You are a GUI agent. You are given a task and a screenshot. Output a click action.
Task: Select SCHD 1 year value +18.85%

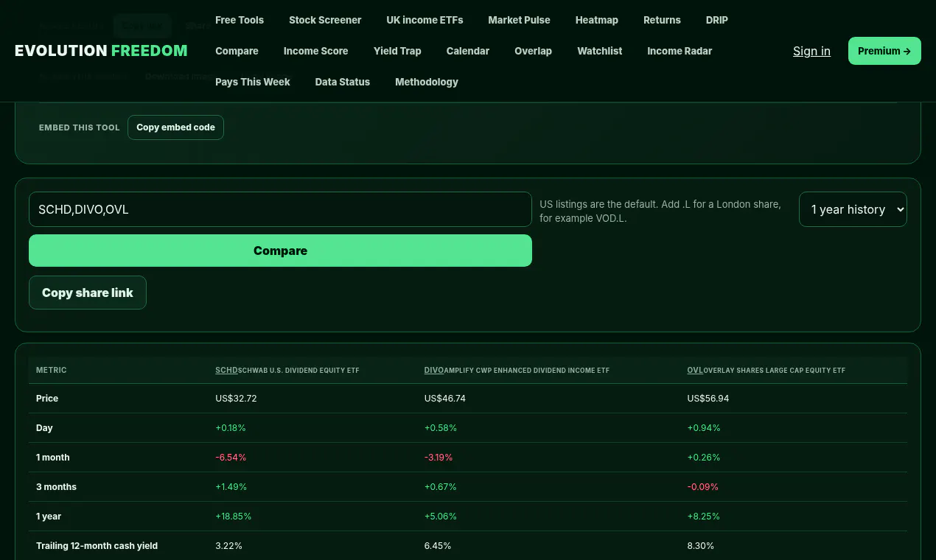point(234,517)
